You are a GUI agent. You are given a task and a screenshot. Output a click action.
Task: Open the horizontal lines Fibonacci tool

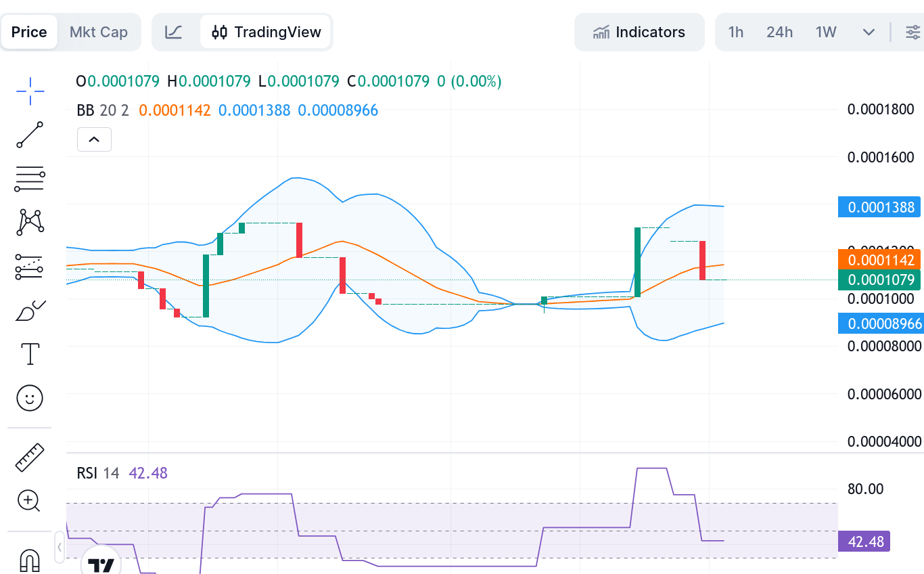(30, 179)
